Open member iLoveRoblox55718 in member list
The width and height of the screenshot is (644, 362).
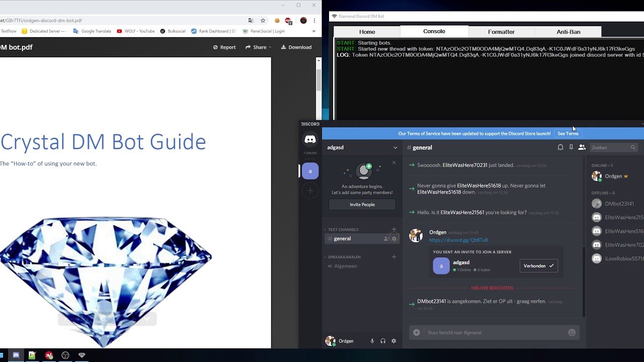(x=618, y=258)
